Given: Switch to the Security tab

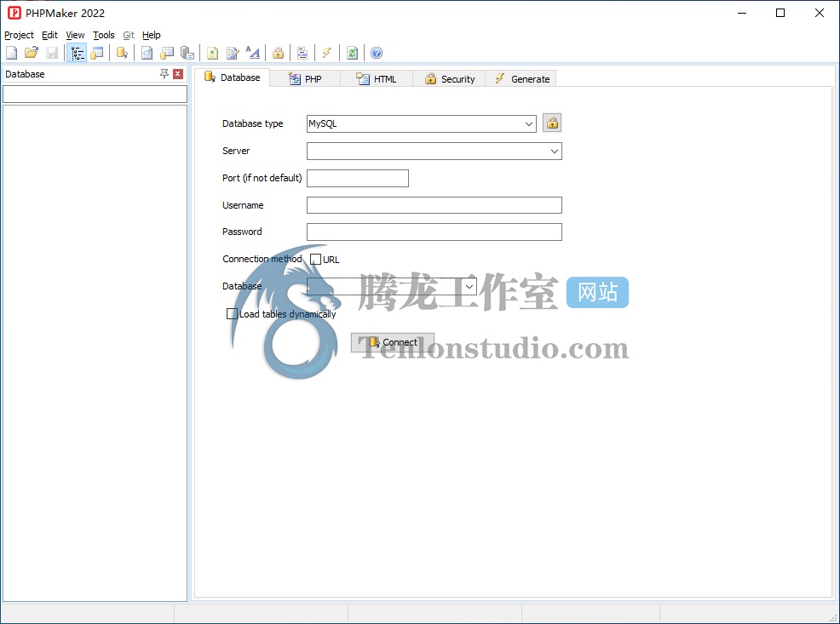Looking at the screenshot, I should [x=449, y=78].
